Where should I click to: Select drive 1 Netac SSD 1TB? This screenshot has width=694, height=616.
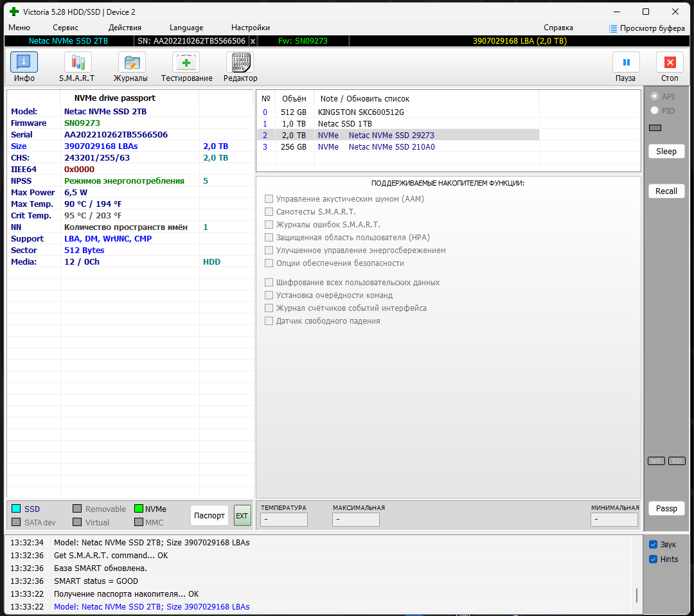click(398, 124)
